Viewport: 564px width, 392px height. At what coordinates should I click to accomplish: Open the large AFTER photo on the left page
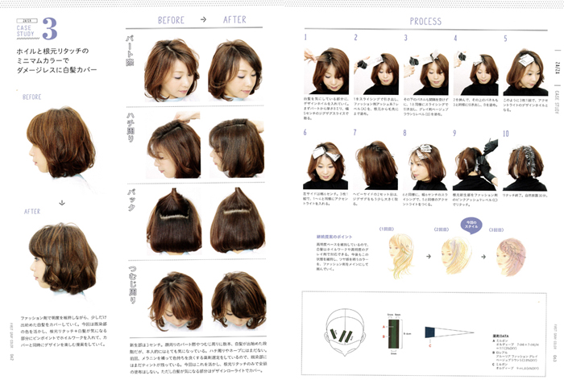(x=62, y=258)
